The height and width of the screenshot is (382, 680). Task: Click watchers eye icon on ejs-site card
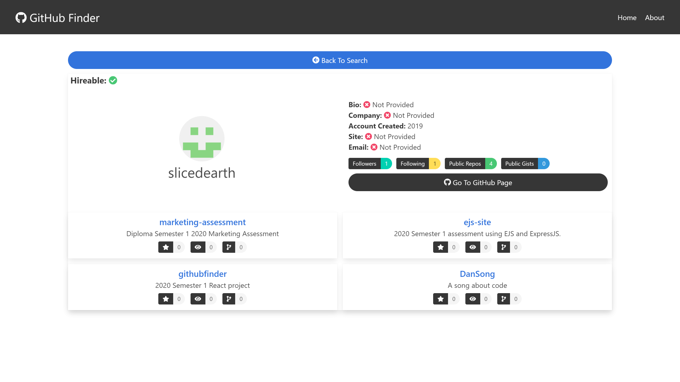coord(473,247)
